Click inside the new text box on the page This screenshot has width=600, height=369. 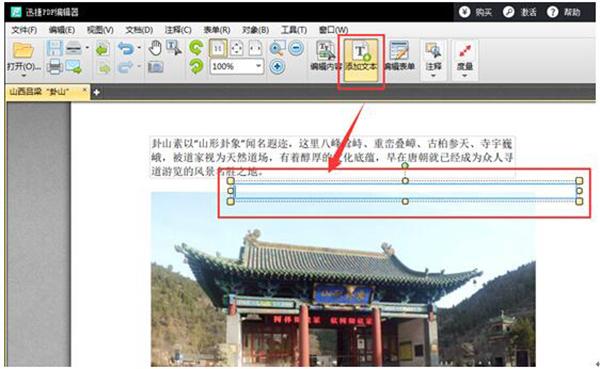(405, 191)
